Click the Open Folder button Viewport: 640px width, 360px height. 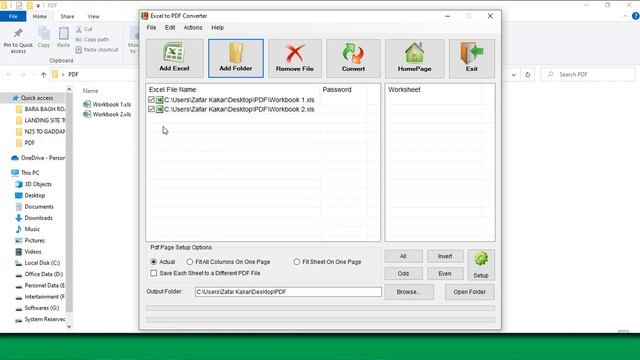coord(469,292)
